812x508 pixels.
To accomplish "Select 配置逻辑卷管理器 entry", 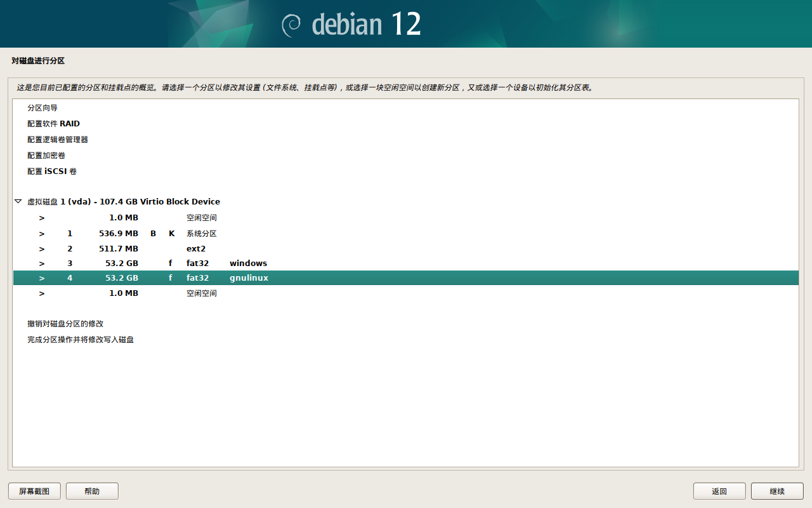I will pyautogui.click(x=406, y=140).
